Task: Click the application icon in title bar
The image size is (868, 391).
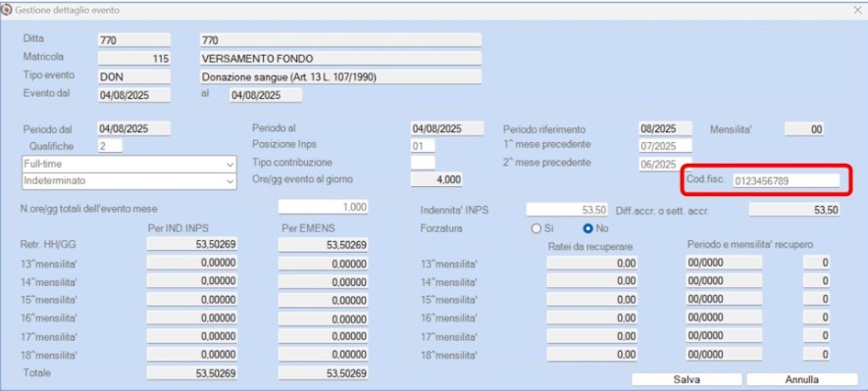Action: [7, 10]
